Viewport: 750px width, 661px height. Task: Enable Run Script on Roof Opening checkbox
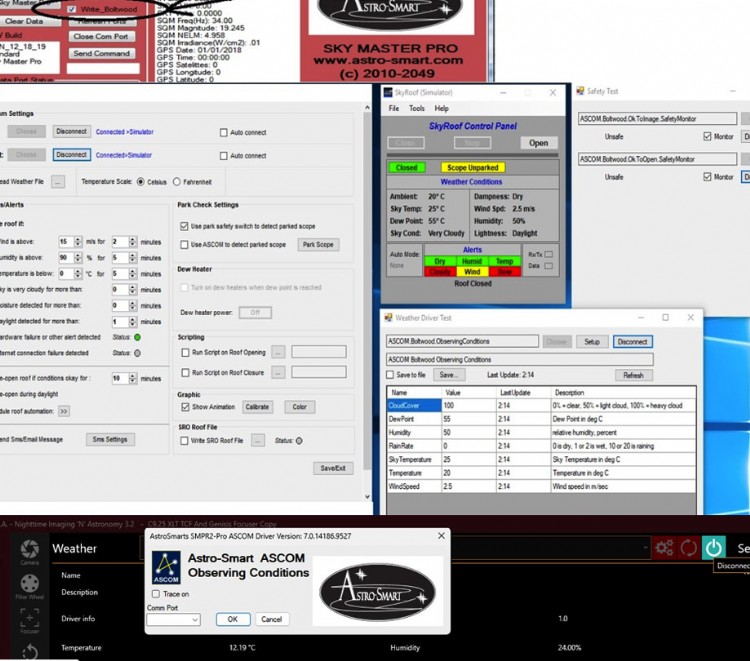(185, 353)
